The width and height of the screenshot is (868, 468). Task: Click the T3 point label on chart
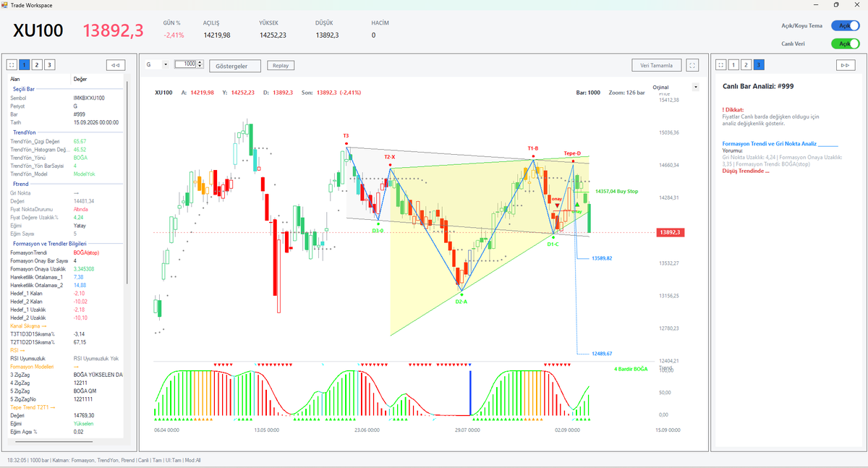pos(346,136)
